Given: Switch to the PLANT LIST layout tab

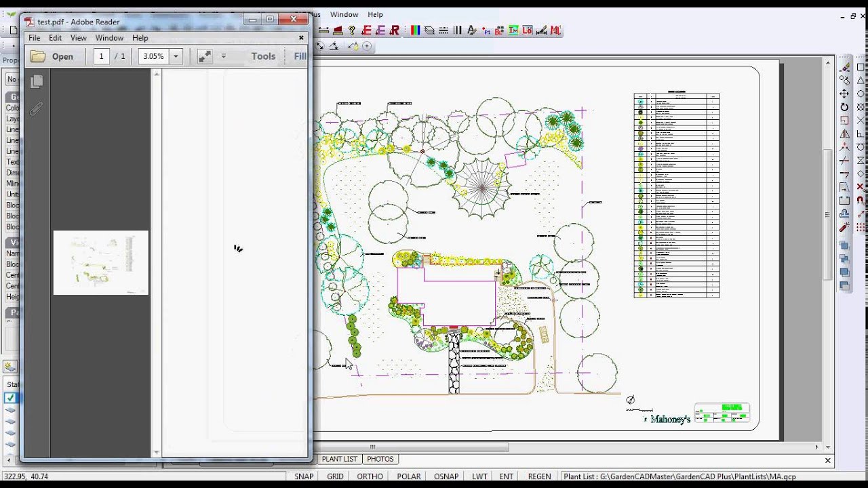Looking at the screenshot, I should 339,459.
